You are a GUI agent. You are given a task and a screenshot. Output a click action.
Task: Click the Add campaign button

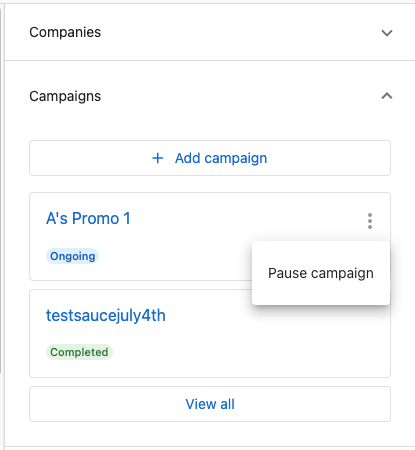tap(210, 158)
